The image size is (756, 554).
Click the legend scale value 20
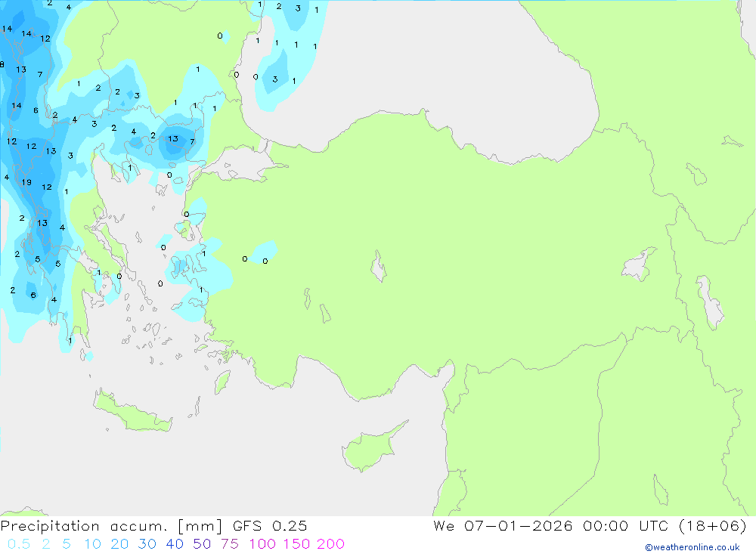[x=119, y=544]
